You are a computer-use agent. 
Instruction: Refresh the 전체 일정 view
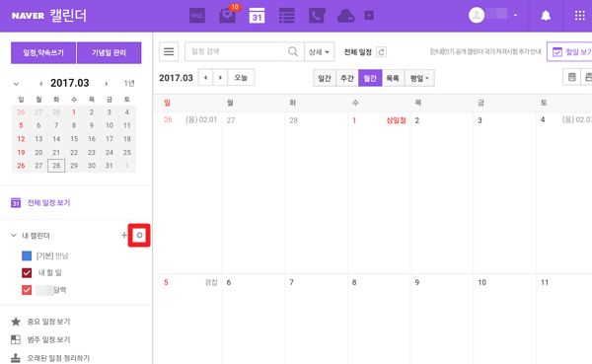[382, 52]
